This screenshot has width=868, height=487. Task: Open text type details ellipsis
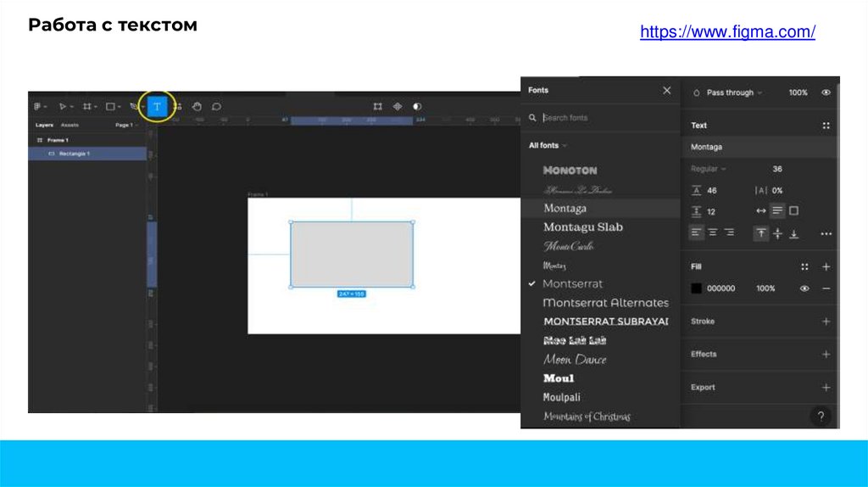pyautogui.click(x=826, y=234)
